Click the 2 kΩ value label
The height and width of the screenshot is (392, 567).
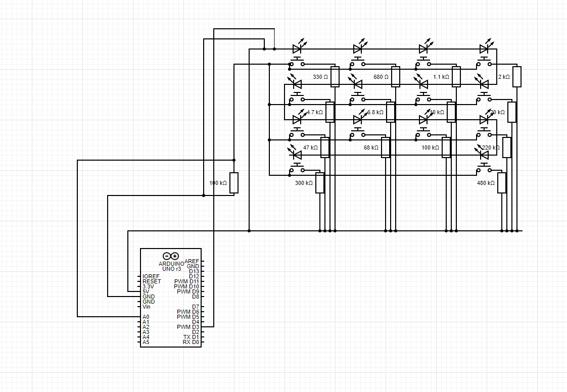(504, 77)
